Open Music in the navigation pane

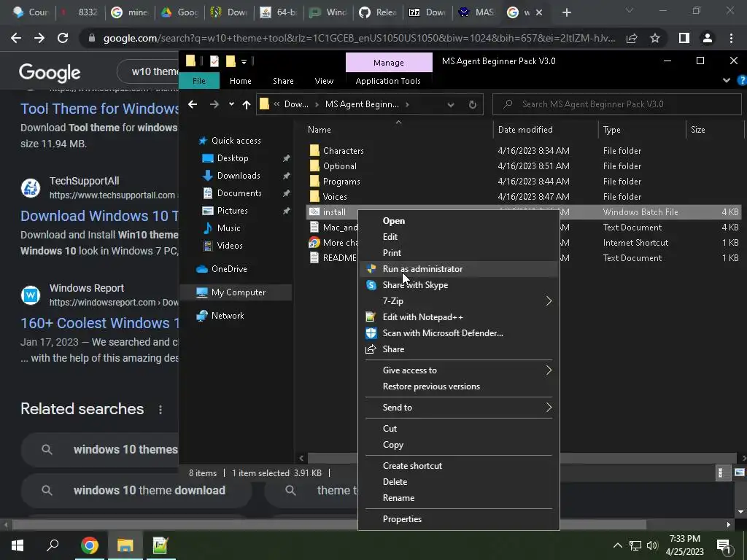pos(228,228)
